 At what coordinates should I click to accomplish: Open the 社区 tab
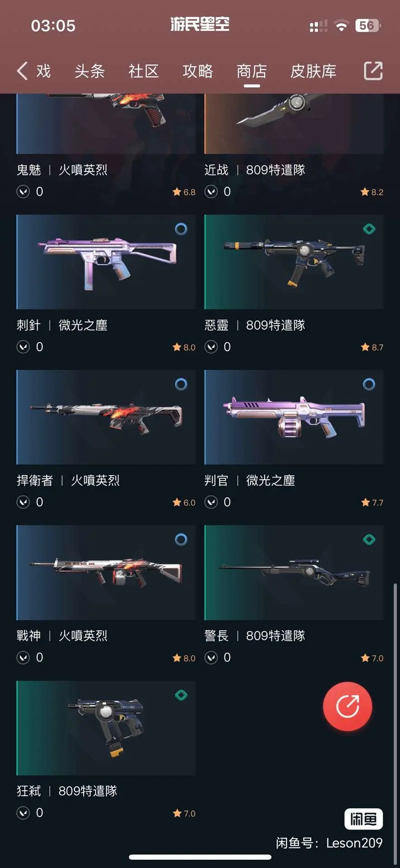click(143, 71)
